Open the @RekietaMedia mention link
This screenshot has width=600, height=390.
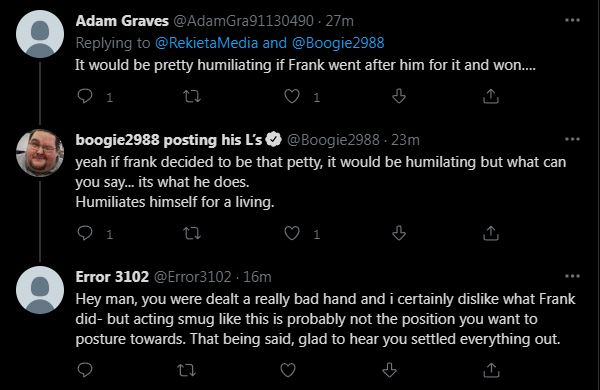(207, 43)
